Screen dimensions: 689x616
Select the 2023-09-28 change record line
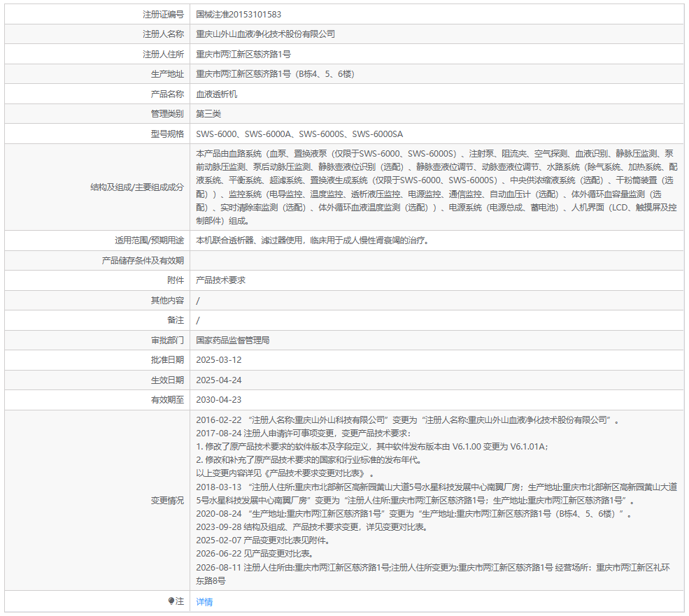tap(312, 527)
